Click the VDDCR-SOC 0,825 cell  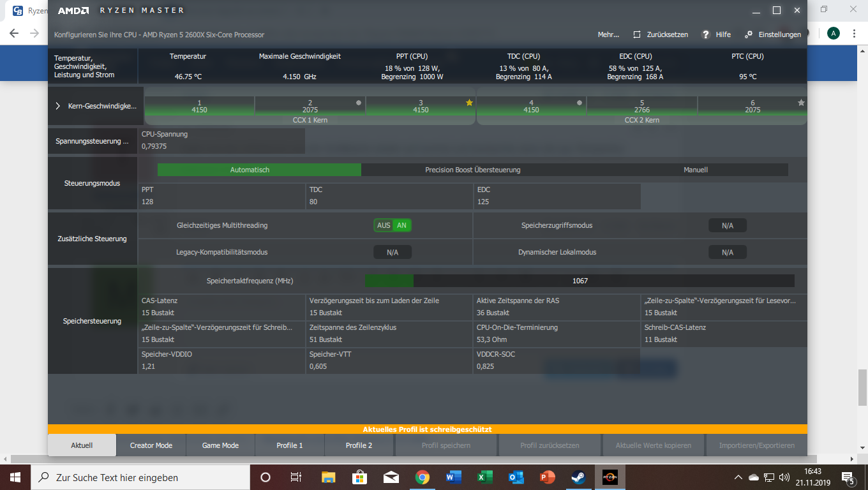pyautogui.click(x=557, y=360)
